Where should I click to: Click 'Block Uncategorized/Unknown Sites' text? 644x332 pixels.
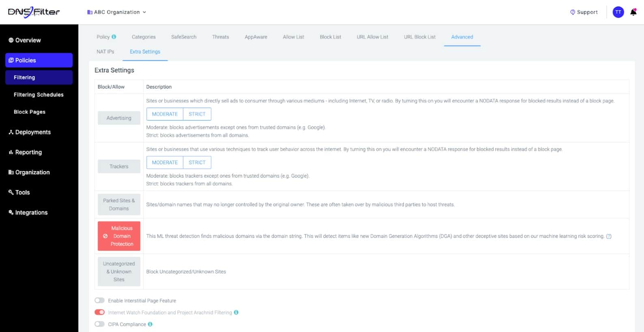[x=186, y=272]
